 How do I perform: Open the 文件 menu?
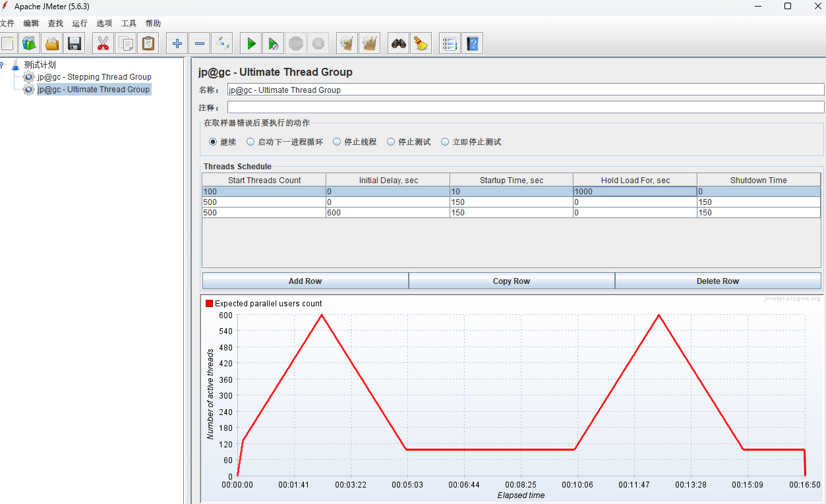[7, 23]
